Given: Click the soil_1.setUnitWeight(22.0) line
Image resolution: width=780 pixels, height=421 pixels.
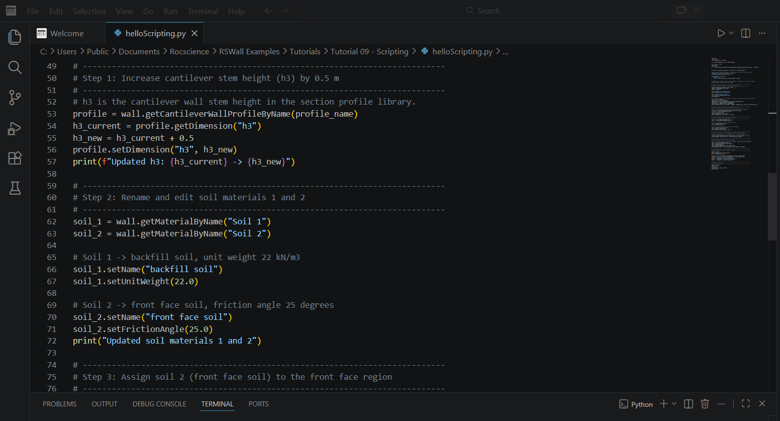Looking at the screenshot, I should click(x=135, y=281).
